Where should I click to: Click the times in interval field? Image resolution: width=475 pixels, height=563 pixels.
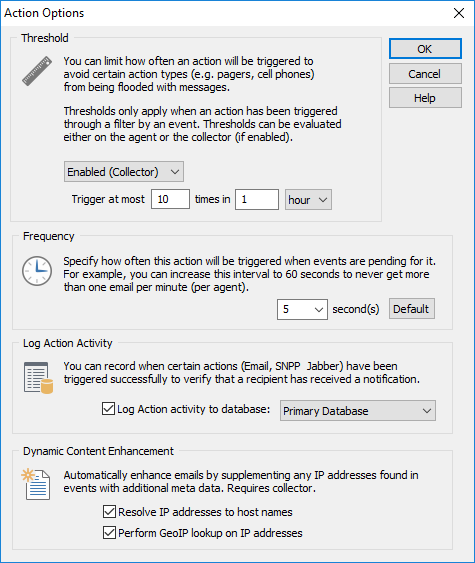[x=257, y=199]
